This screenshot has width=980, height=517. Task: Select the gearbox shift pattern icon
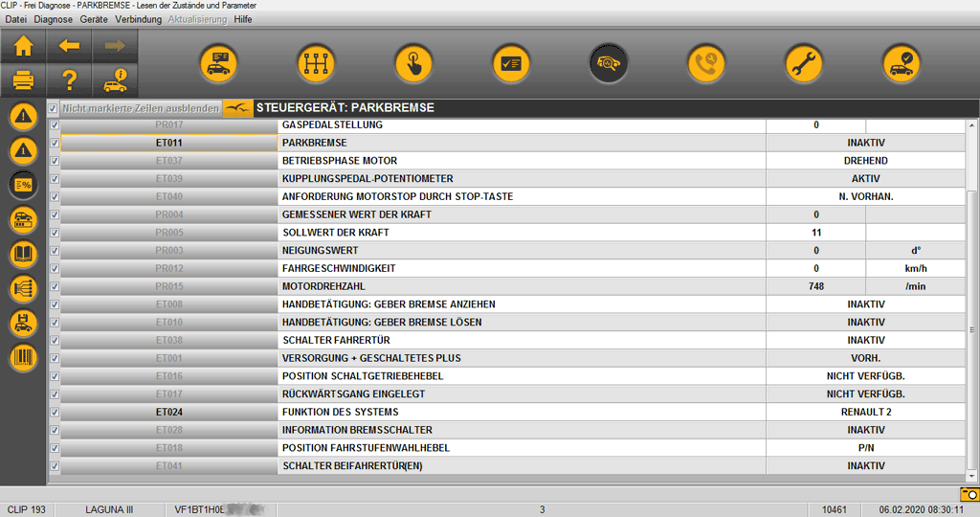(316, 64)
